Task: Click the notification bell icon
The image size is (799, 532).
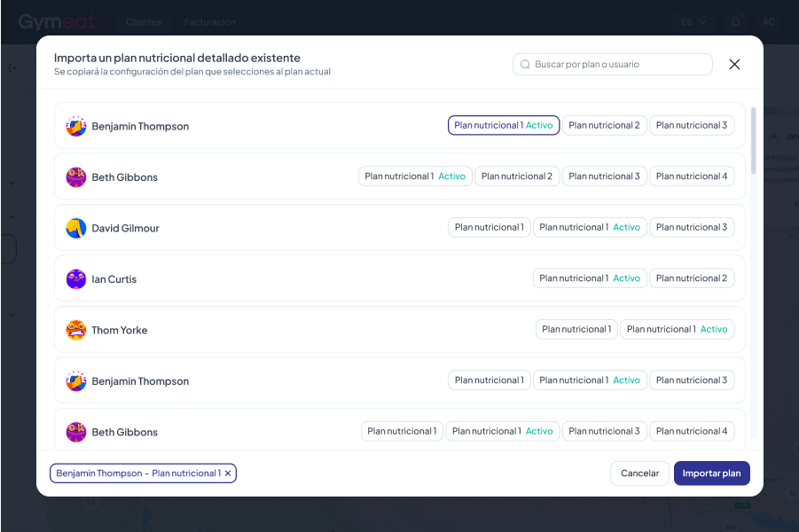Action: (x=736, y=21)
